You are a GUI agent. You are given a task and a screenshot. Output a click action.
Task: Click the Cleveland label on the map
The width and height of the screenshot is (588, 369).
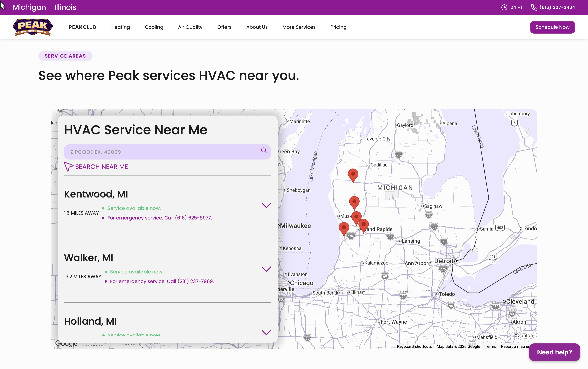coord(520,301)
